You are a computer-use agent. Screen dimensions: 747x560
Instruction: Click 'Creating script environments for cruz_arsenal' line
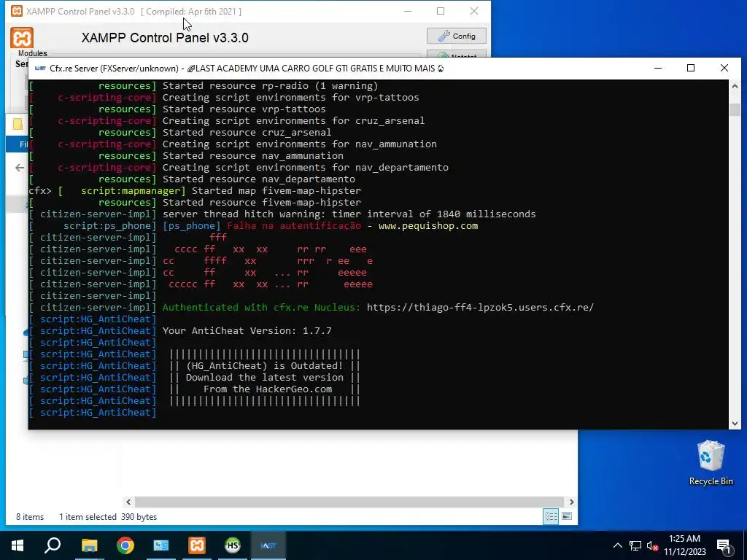[293, 120]
